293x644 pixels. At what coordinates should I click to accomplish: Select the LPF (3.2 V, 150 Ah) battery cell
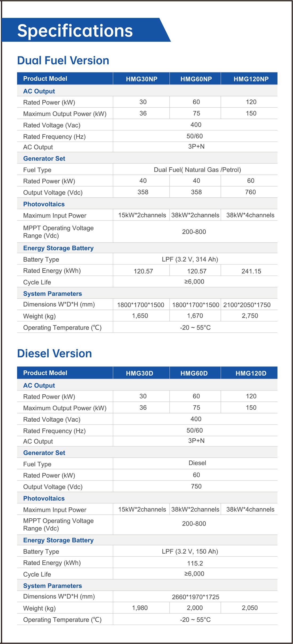click(190, 551)
